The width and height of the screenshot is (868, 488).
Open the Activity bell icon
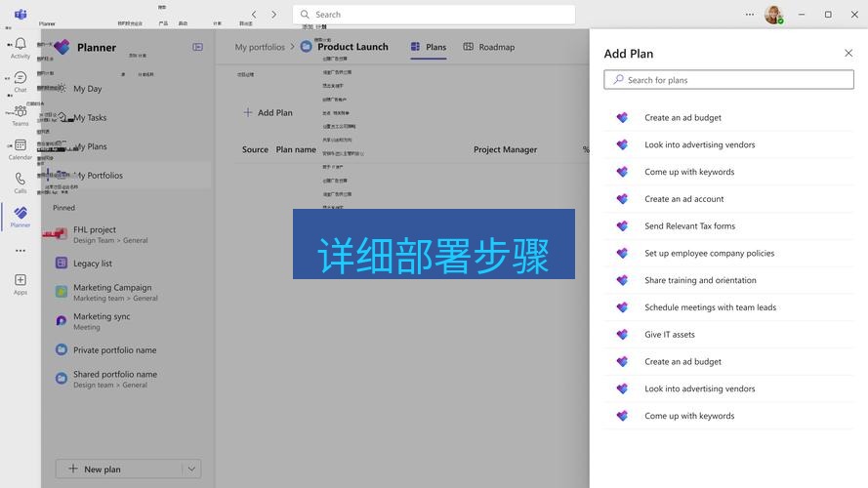20,47
